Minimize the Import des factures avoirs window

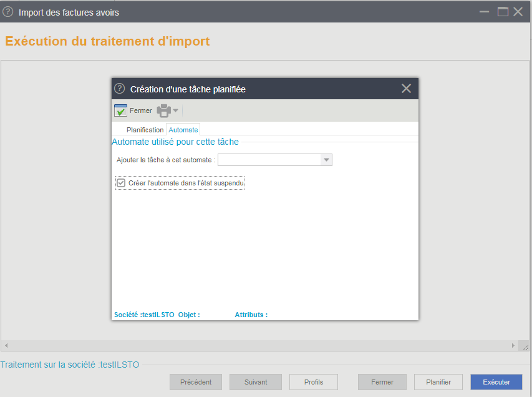[484, 12]
